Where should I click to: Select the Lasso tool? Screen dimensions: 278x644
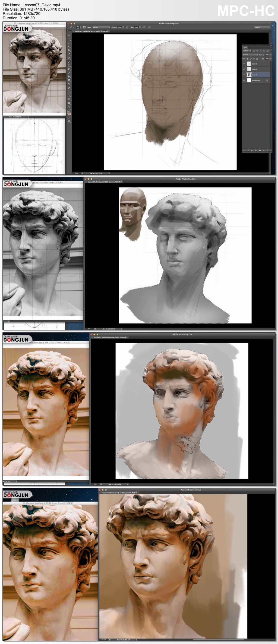click(x=69, y=43)
